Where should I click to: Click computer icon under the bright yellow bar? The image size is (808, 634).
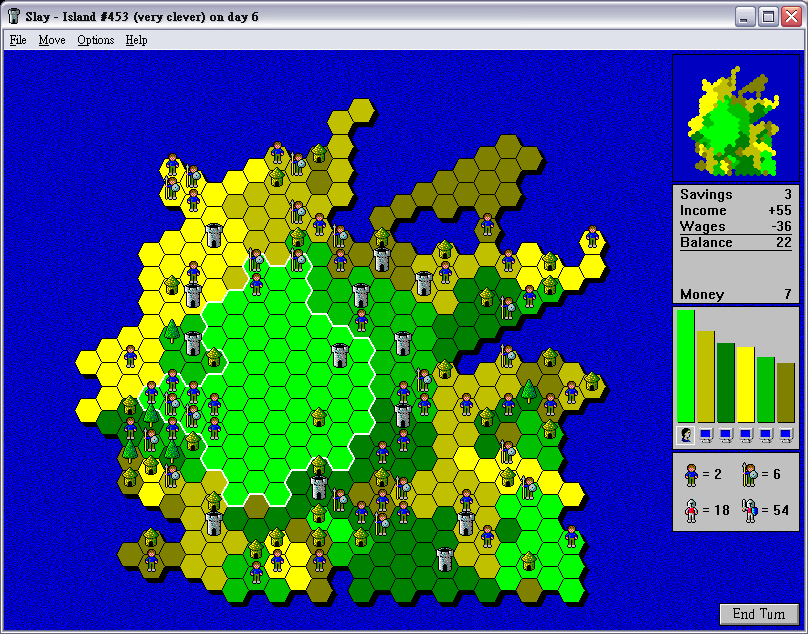point(746,436)
